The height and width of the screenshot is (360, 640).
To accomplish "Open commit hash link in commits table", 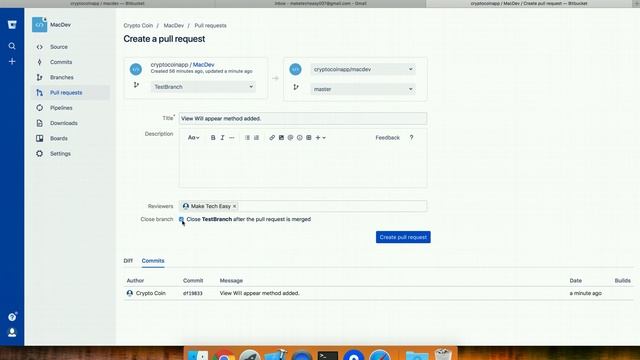I will tap(193, 293).
